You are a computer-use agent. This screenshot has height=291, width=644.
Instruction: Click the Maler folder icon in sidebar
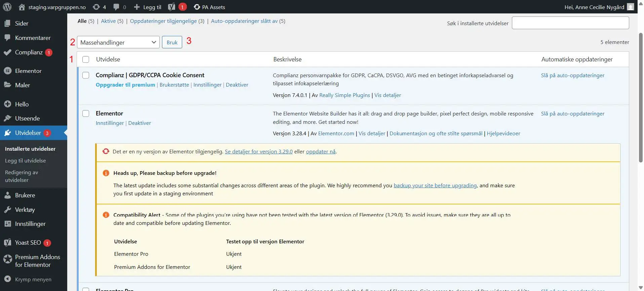point(7,85)
